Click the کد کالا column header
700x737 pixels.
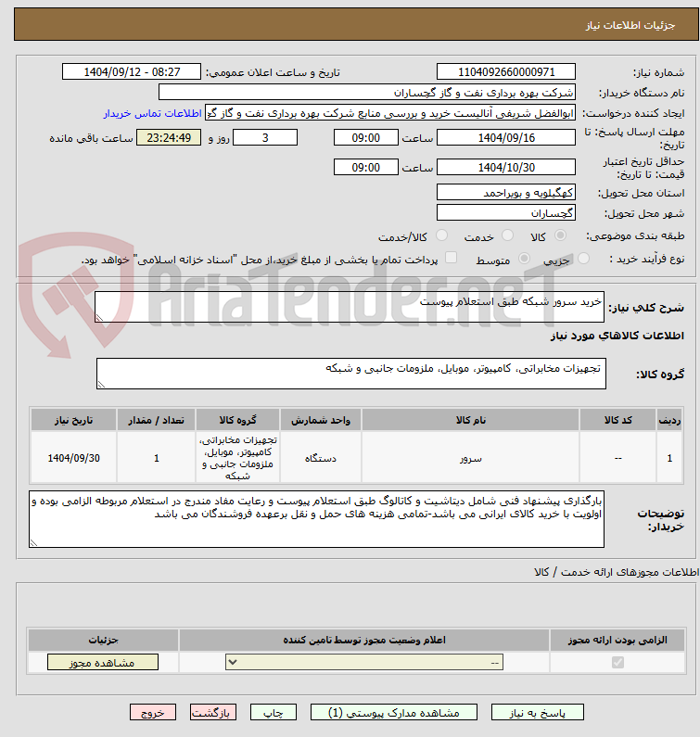(617, 420)
